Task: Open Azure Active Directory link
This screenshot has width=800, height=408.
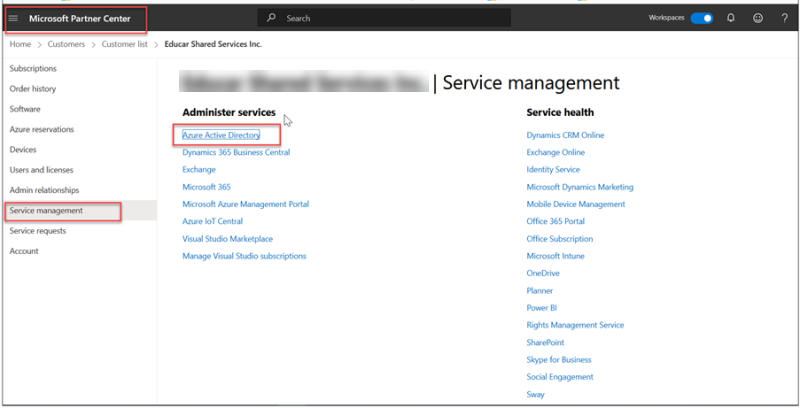Action: (221, 135)
